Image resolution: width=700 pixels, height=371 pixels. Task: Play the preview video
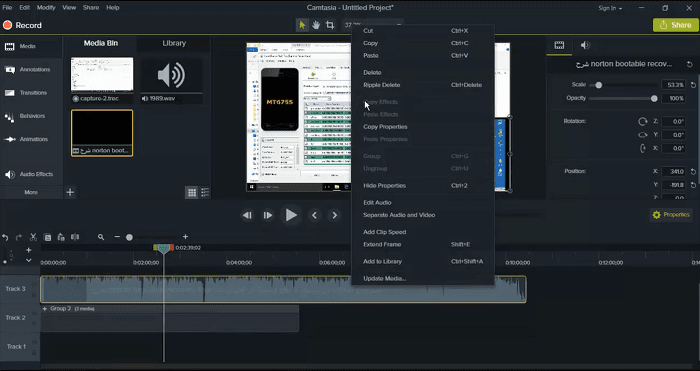point(291,215)
